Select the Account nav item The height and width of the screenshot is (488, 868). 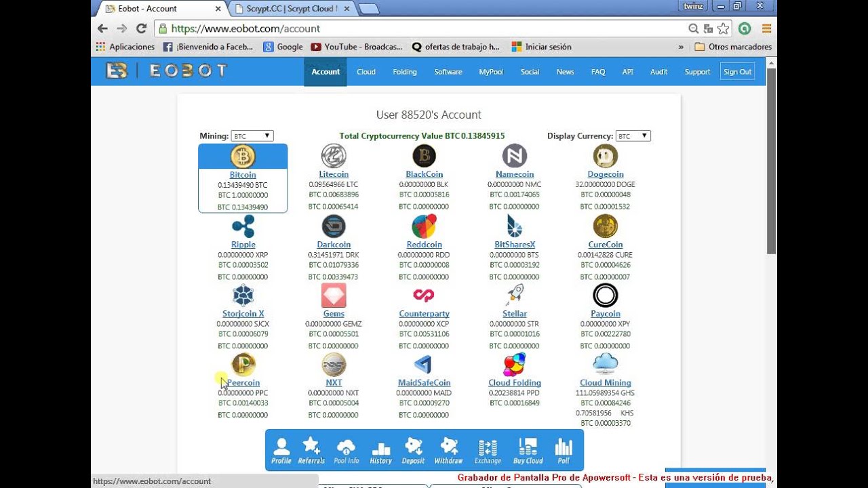click(x=325, y=72)
